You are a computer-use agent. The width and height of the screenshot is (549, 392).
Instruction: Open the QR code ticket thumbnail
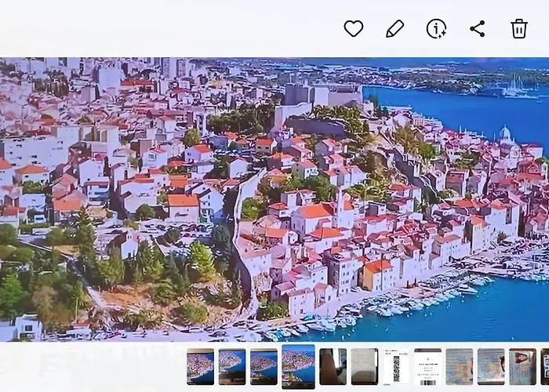click(396, 366)
